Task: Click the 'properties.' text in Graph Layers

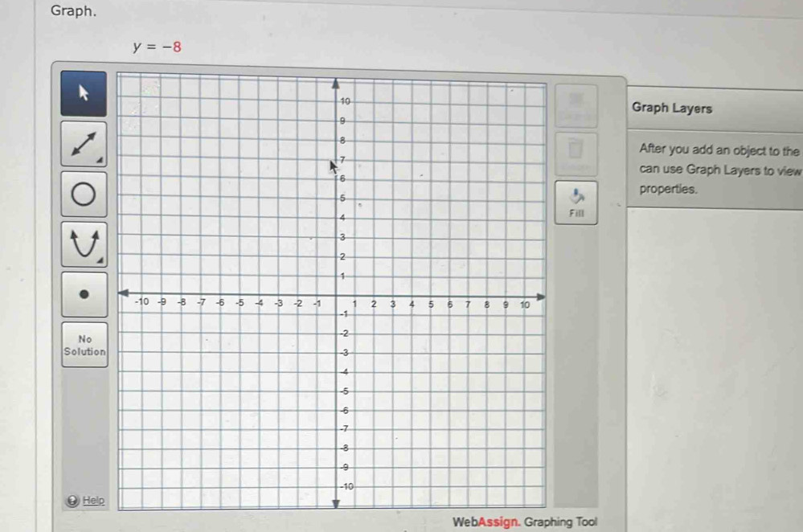Action: (668, 189)
